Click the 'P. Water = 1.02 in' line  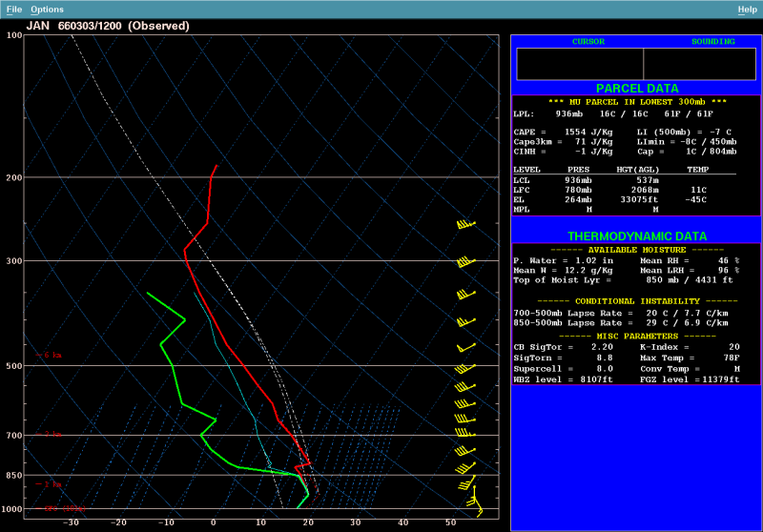coord(564,260)
